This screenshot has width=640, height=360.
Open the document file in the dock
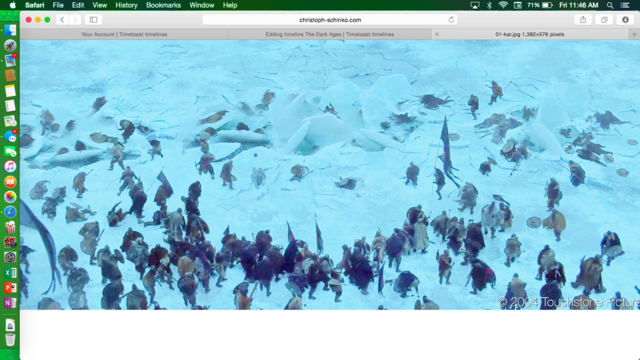(10, 325)
